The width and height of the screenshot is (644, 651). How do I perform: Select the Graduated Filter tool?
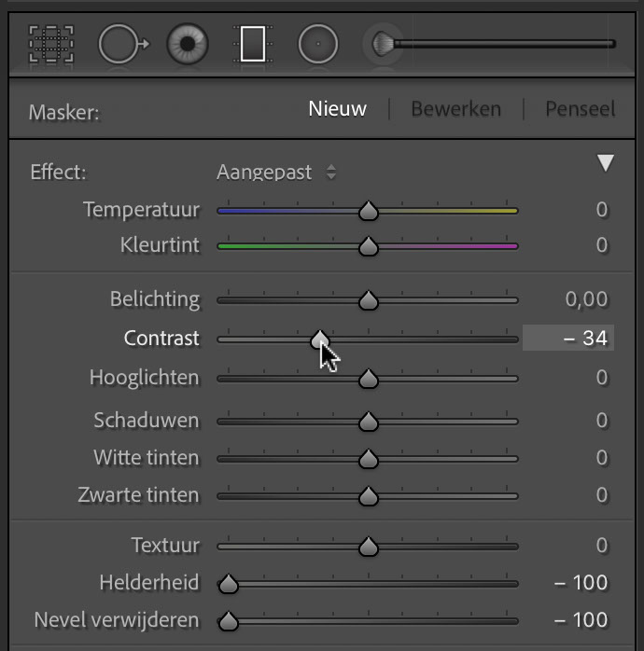(x=253, y=44)
